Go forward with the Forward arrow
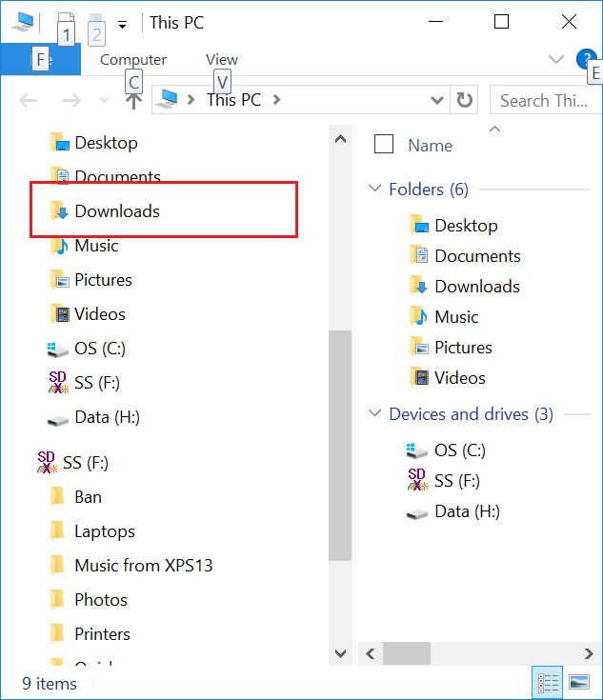 point(71,100)
